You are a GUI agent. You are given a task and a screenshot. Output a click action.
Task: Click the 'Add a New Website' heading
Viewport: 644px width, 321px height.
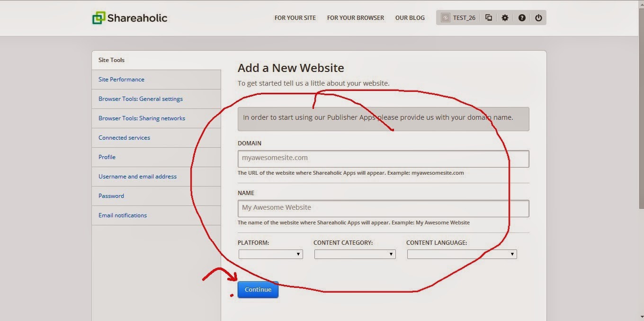(x=291, y=68)
